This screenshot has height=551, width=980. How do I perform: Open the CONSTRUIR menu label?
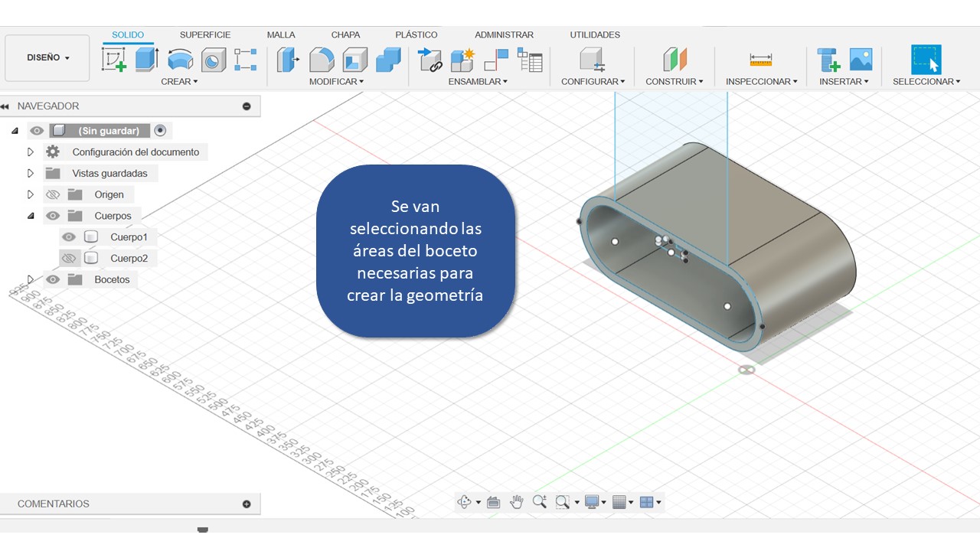coord(674,82)
